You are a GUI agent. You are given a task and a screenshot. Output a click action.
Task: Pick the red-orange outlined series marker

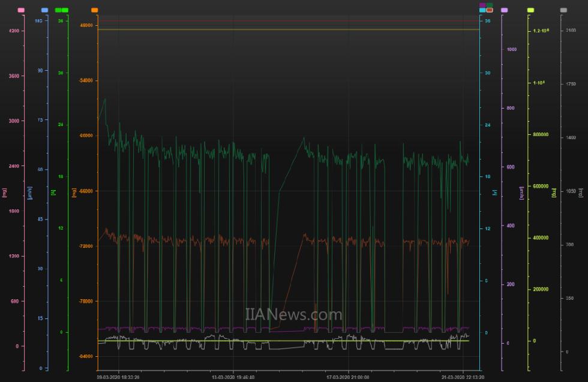click(x=490, y=10)
